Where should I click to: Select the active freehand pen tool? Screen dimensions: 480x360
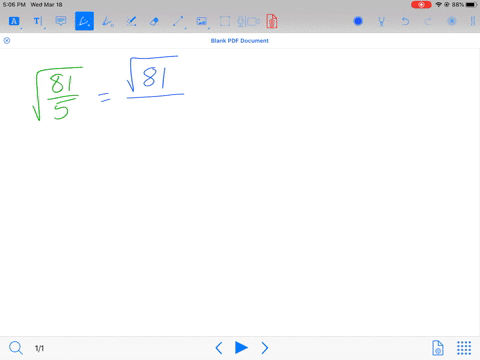coord(84,21)
